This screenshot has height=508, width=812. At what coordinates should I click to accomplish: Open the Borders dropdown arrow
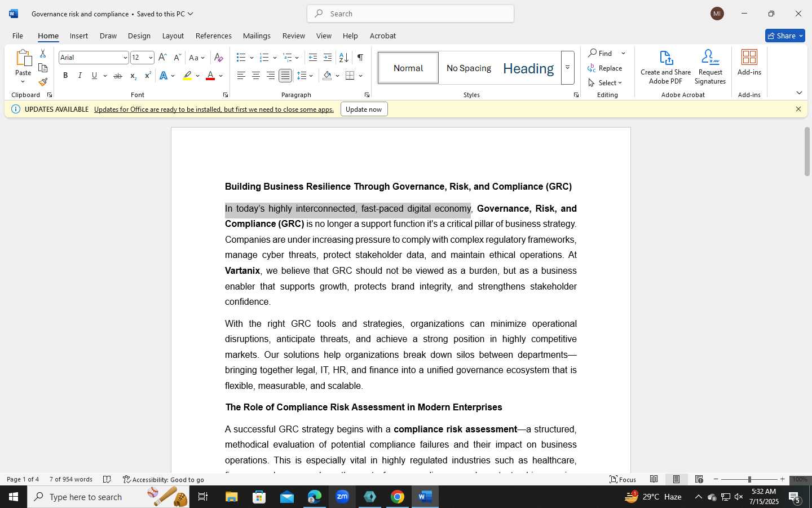click(360, 76)
